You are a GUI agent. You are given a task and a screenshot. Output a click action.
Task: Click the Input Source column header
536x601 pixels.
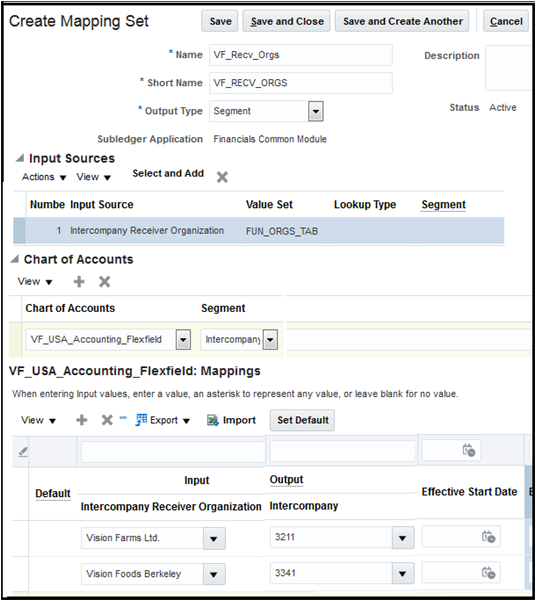(x=102, y=205)
